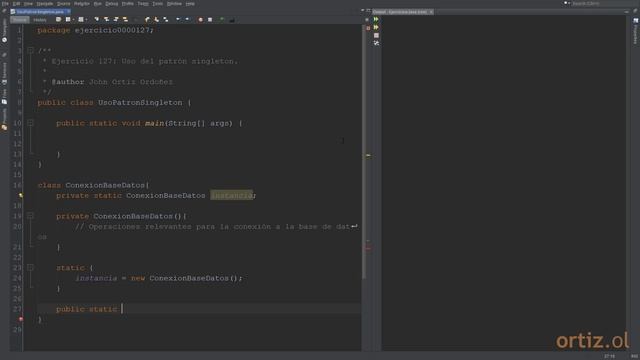Collapse the main method fold at line 10
Image resolution: width=640 pixels, height=360 pixels.
30,122
